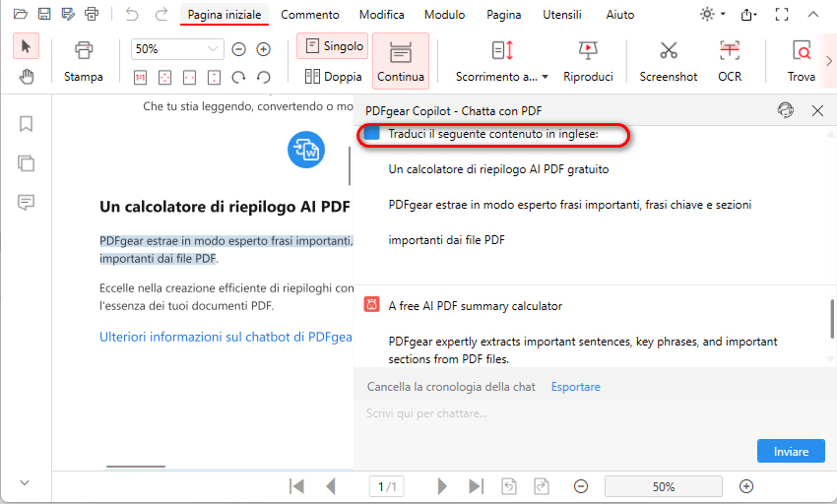Set actual size 1:1 view

[x=140, y=78]
